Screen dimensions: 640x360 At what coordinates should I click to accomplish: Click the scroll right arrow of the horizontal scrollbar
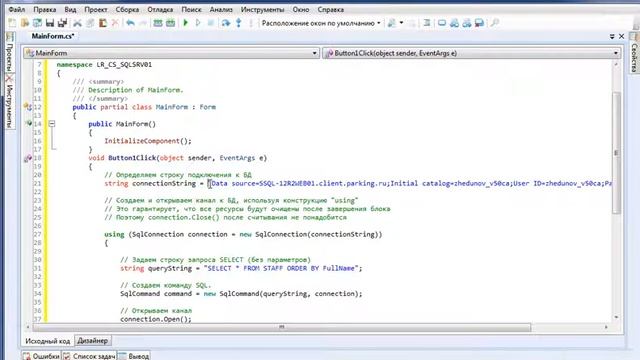pos(606,327)
